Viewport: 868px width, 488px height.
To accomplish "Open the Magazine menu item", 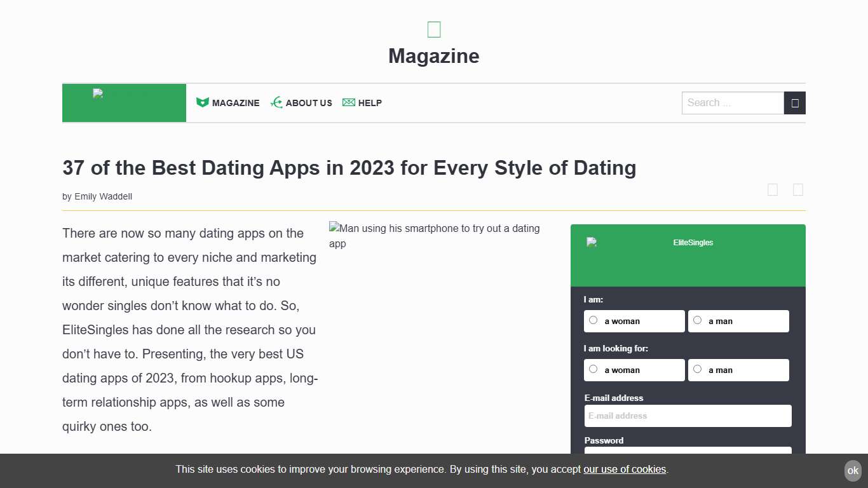I will click(x=236, y=102).
